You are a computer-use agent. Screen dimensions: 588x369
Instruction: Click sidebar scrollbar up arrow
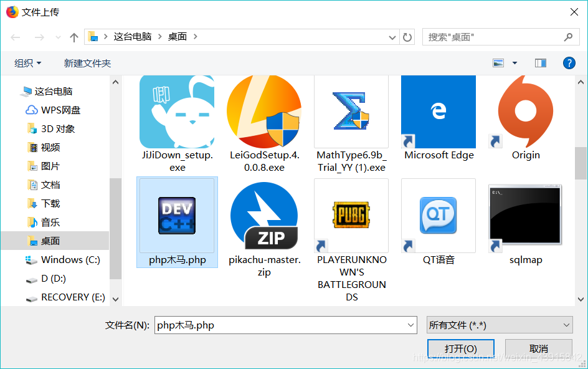click(x=115, y=82)
